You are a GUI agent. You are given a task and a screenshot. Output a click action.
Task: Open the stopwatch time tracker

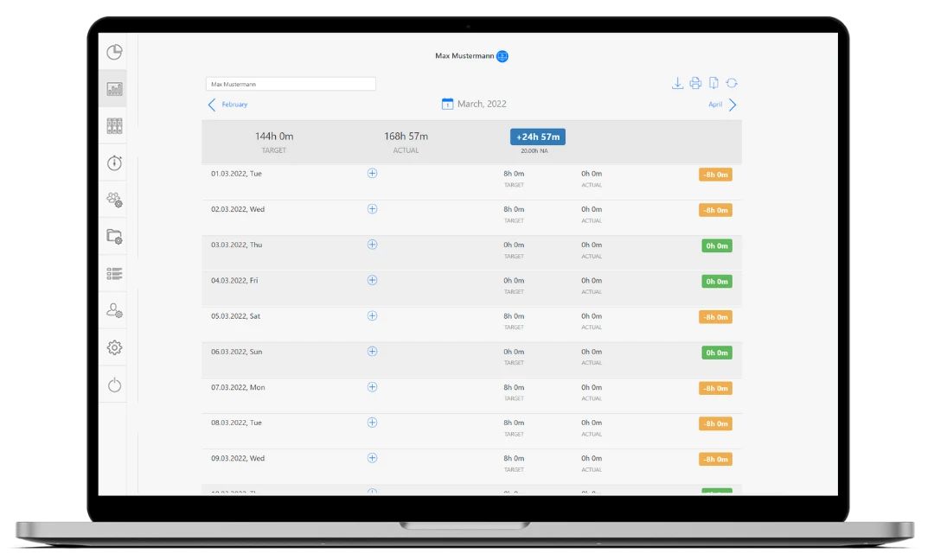click(113, 162)
